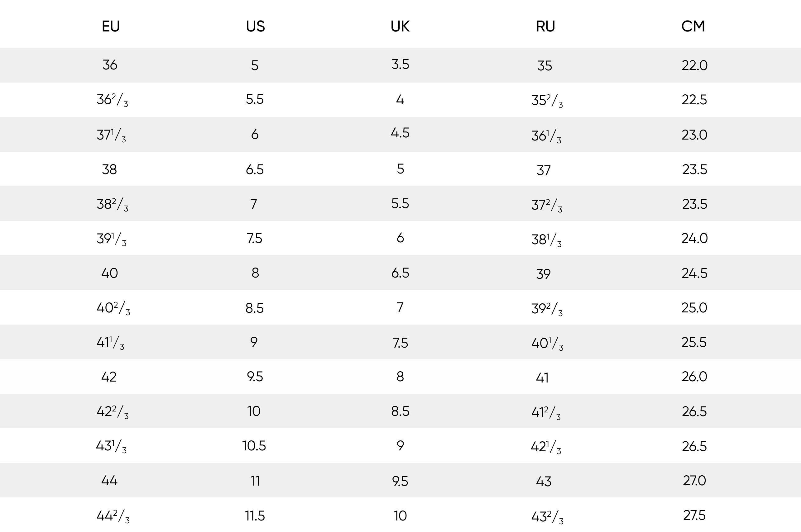
Task: Click the 25.0 centimeter value
Action: coord(694,308)
